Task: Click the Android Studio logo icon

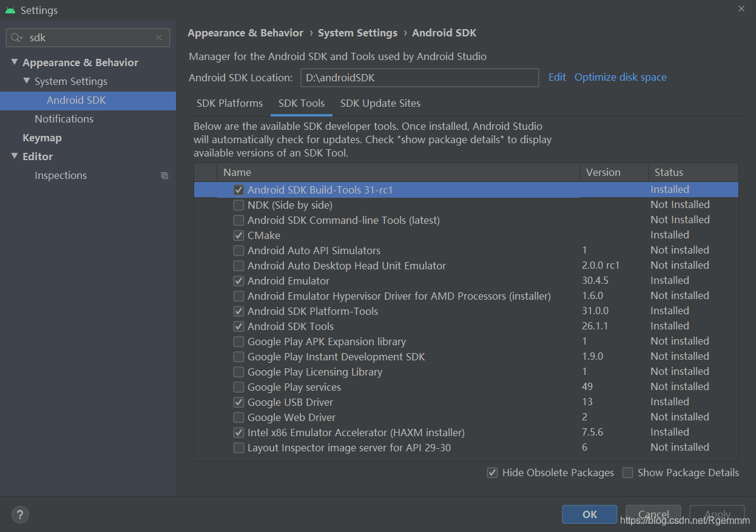Action: point(10,10)
